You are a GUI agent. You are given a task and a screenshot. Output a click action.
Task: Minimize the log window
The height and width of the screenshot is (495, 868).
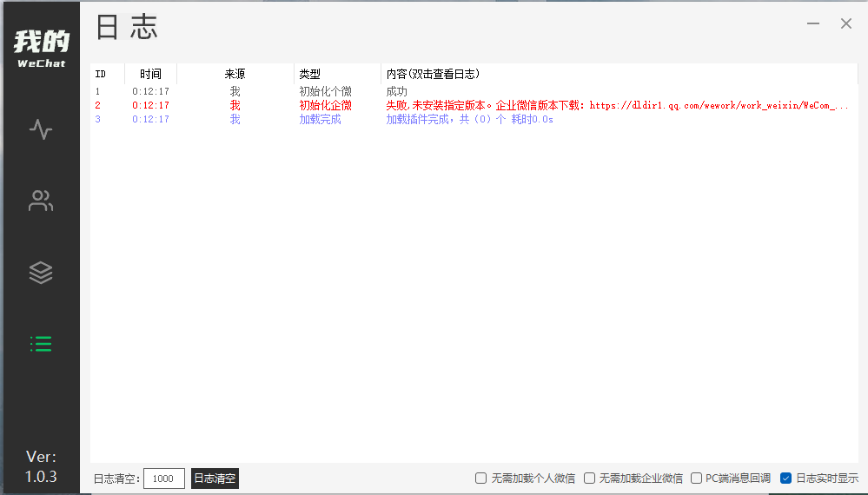813,23
